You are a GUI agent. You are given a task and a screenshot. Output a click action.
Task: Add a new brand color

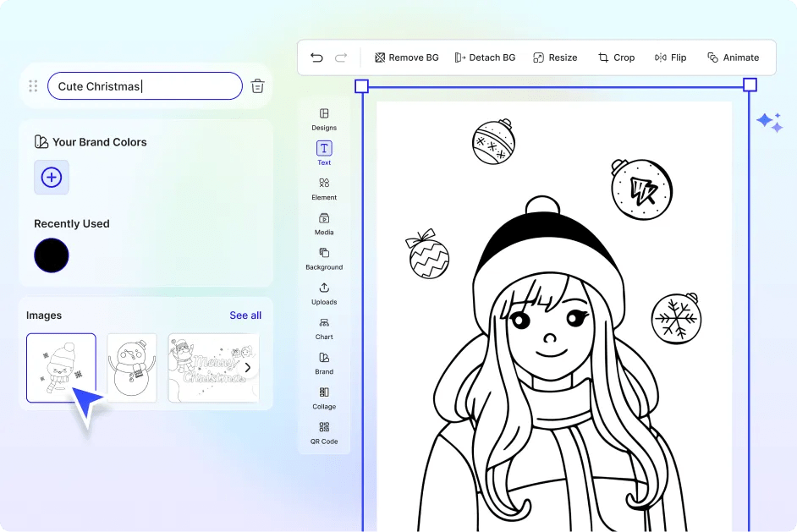point(52,178)
